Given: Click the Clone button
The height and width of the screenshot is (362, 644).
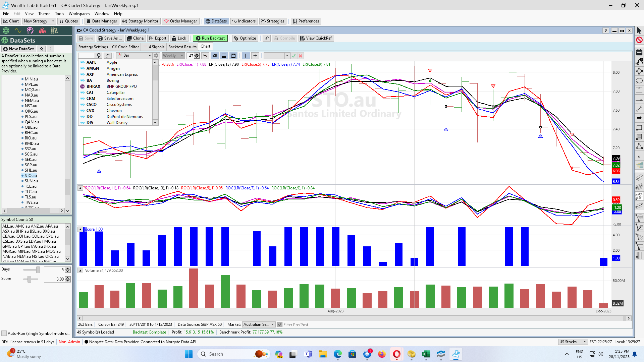Looking at the screenshot, I should tap(135, 38).
